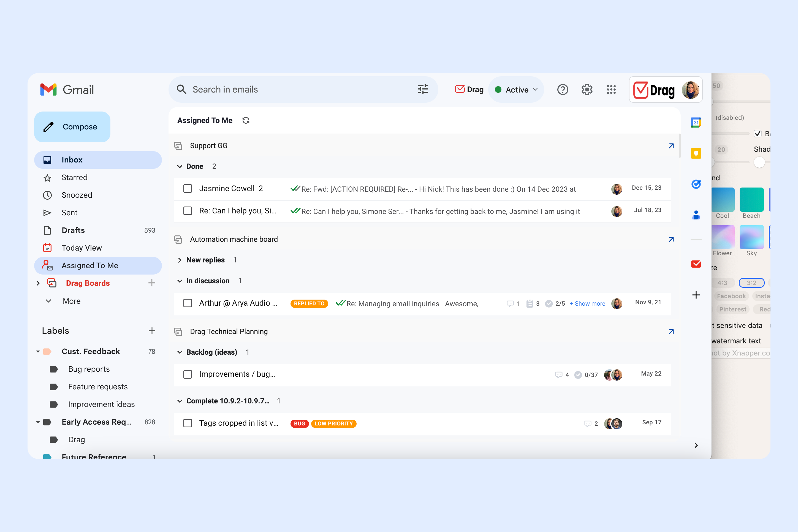Image resolution: width=798 pixels, height=532 pixels.
Task: Select Arthur @ Arya Audio checkbox
Action: (188, 303)
